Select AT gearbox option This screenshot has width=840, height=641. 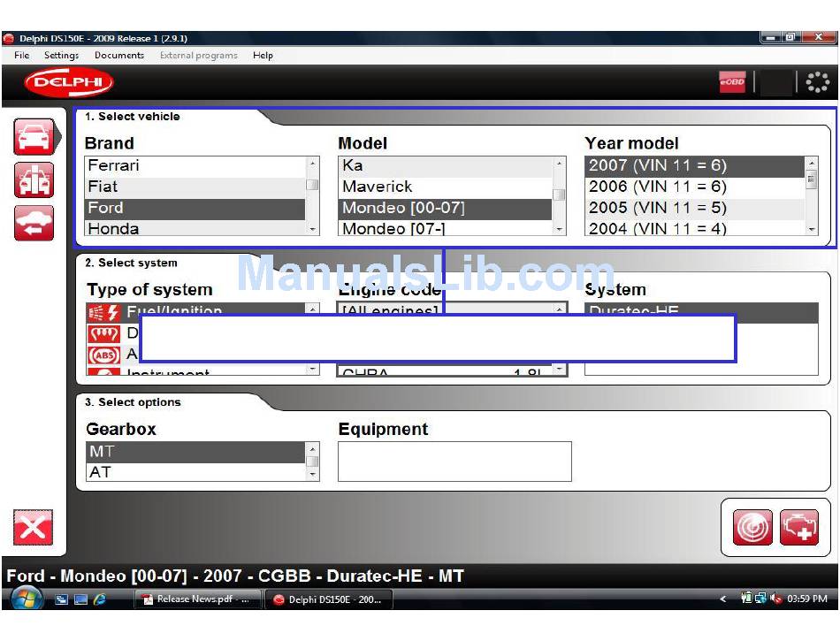pos(195,472)
